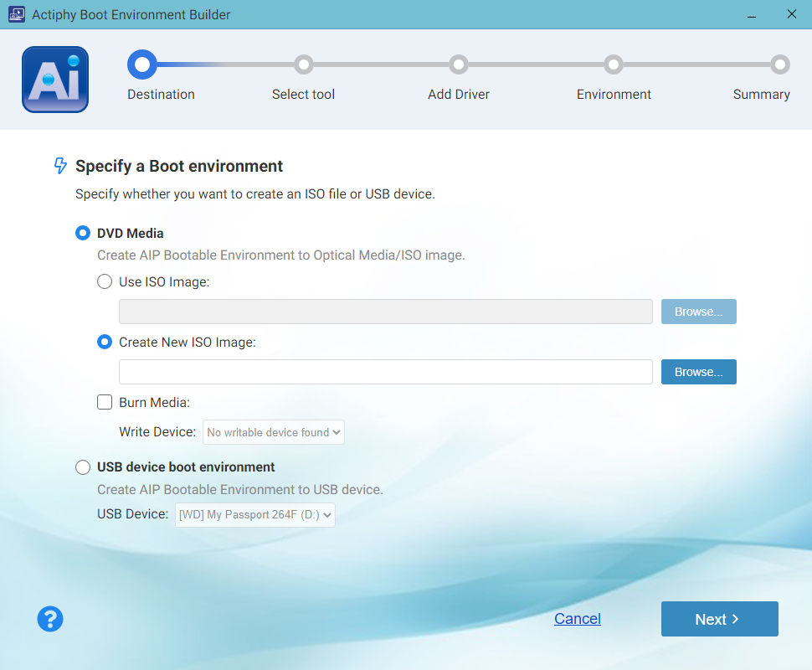
Task: Click the Create New ISO path field
Action: pos(385,372)
